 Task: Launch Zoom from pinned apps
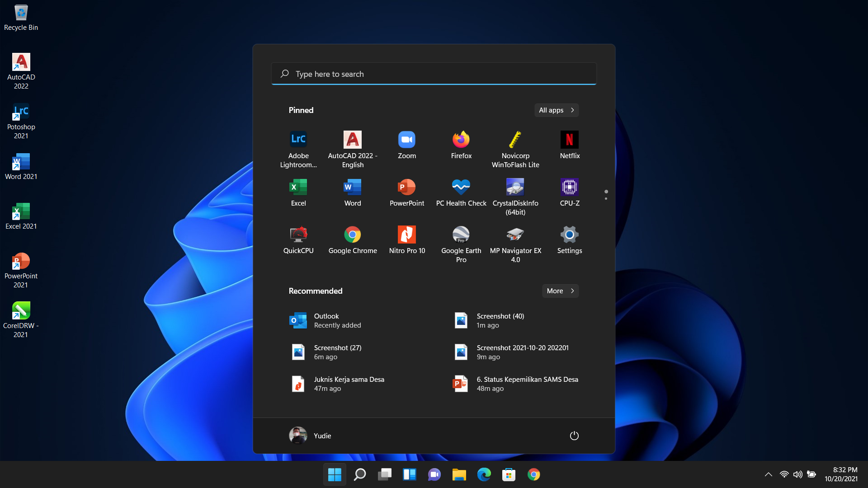coord(406,145)
